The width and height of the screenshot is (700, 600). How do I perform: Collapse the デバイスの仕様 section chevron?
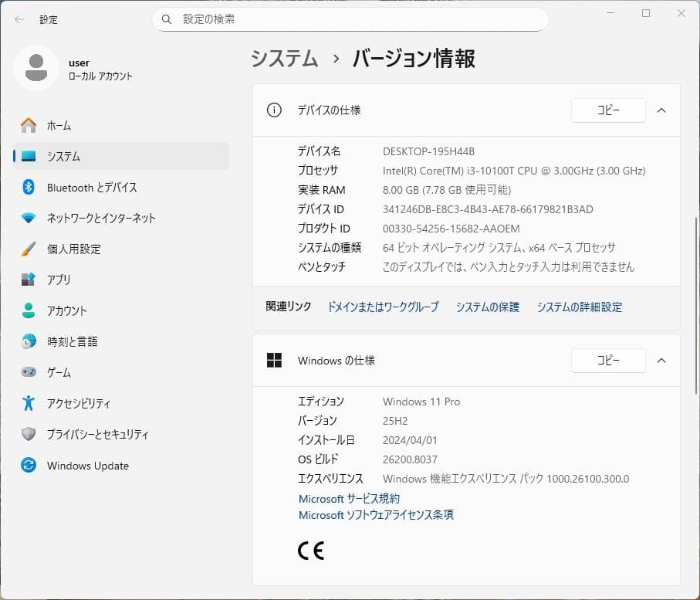click(x=661, y=110)
